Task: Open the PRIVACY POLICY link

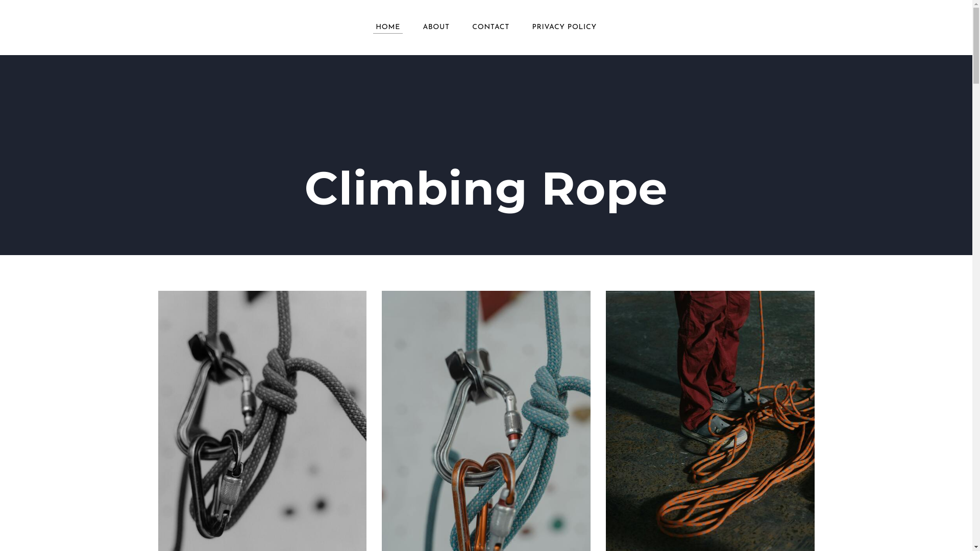Action: point(564,28)
